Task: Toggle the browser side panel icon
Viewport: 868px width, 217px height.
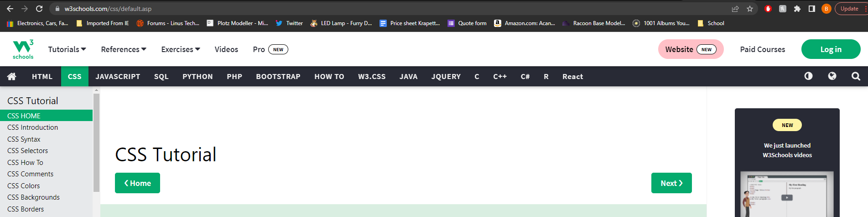Action: 812,9
